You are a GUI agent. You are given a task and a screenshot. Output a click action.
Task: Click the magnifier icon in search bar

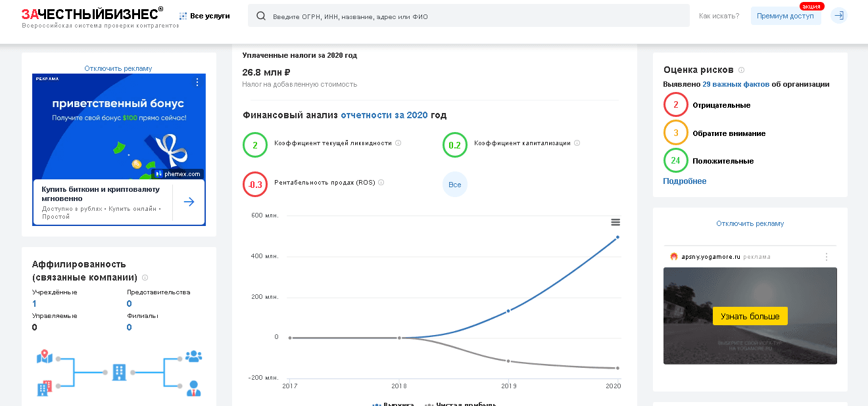261,16
